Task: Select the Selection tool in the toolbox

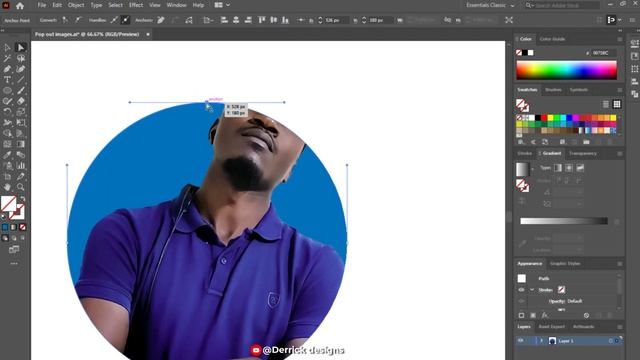Action: click(7, 48)
